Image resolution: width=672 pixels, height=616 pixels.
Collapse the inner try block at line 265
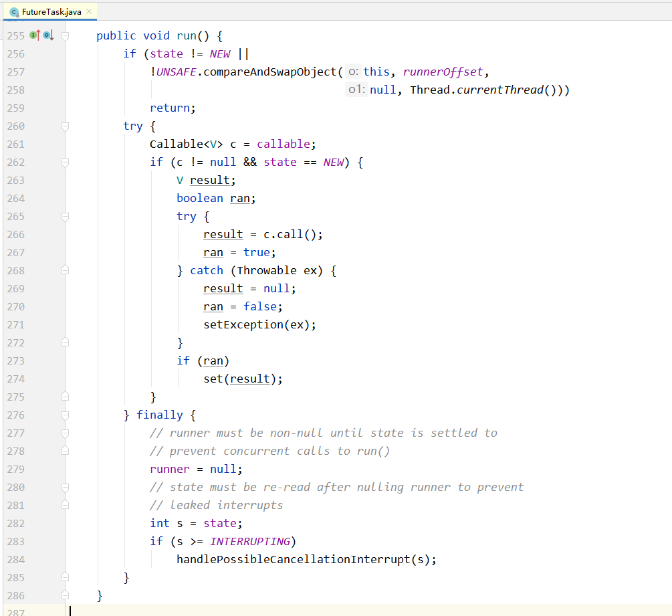(65, 217)
